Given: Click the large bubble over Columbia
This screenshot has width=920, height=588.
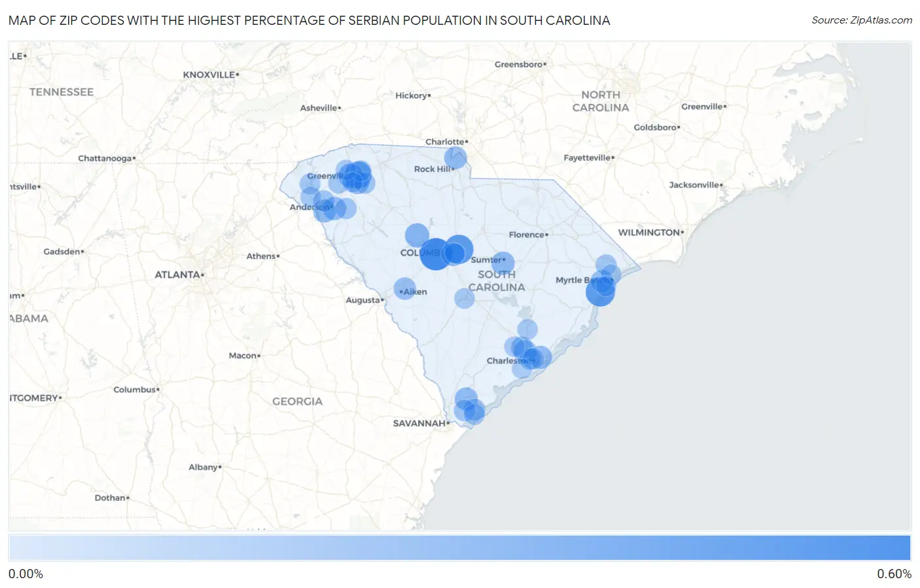Looking at the screenshot, I should [436, 254].
